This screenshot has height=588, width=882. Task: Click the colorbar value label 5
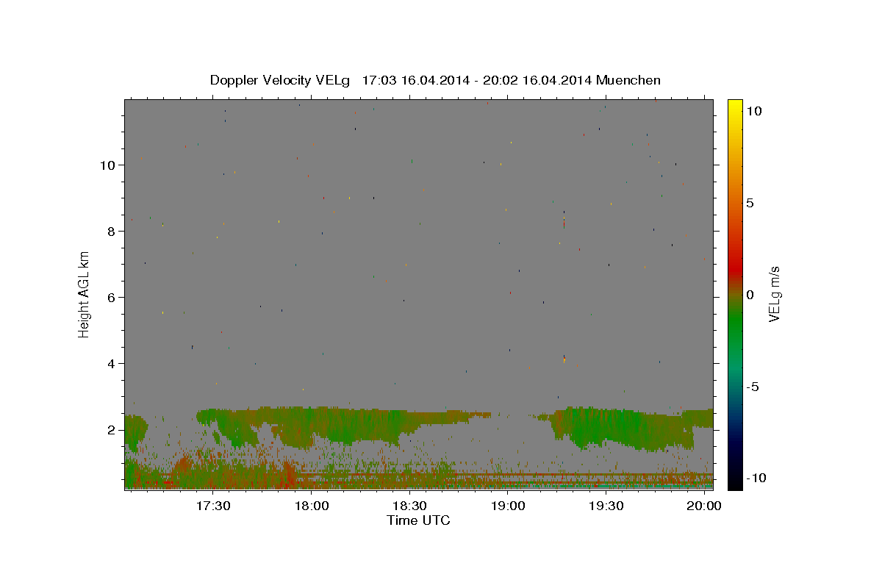750,203
